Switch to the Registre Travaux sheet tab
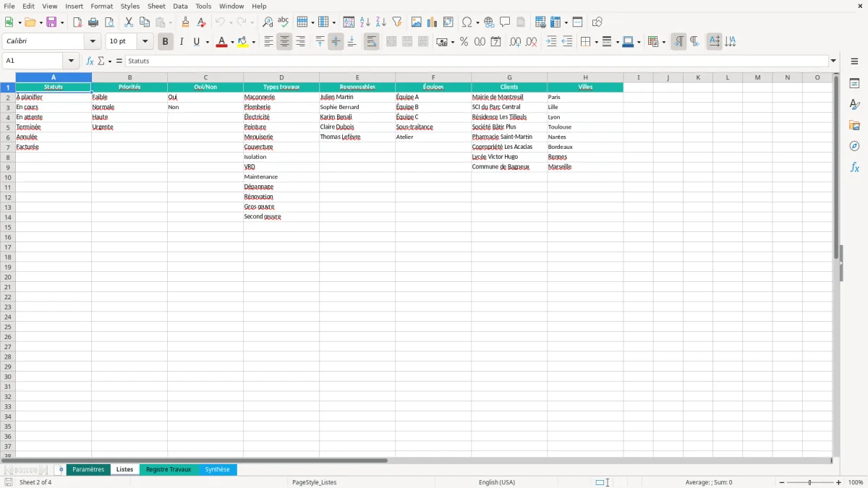This screenshot has height=488, width=868. (169, 469)
